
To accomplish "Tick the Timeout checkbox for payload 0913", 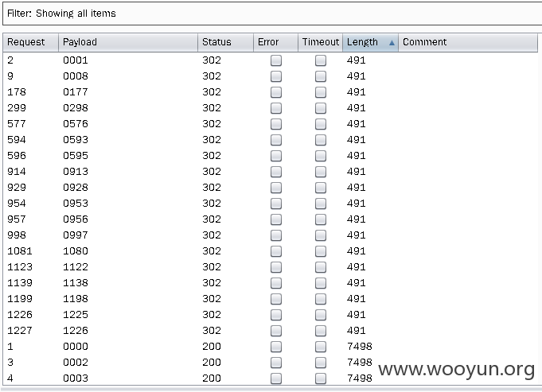I will pos(321,172).
